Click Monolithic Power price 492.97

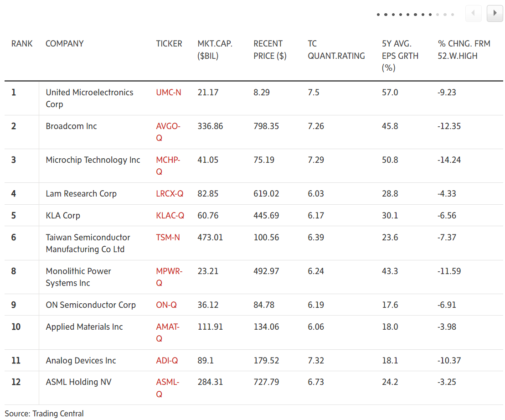pyautogui.click(x=266, y=271)
